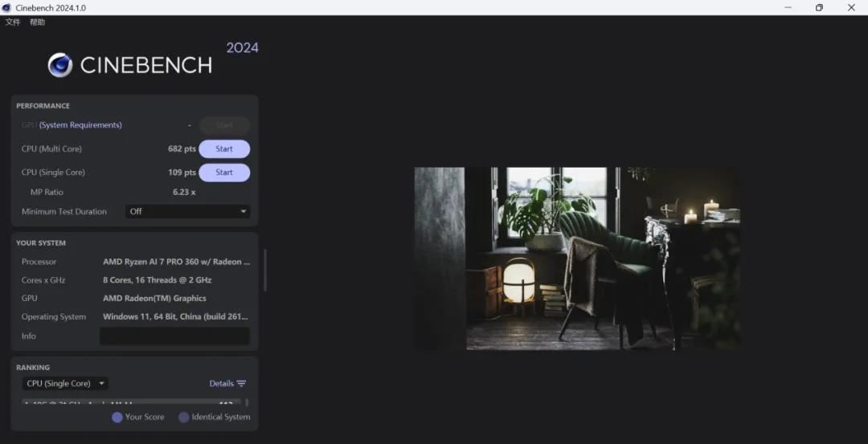Click the left panel vertical scrollbar
868x444 pixels.
tap(264, 269)
